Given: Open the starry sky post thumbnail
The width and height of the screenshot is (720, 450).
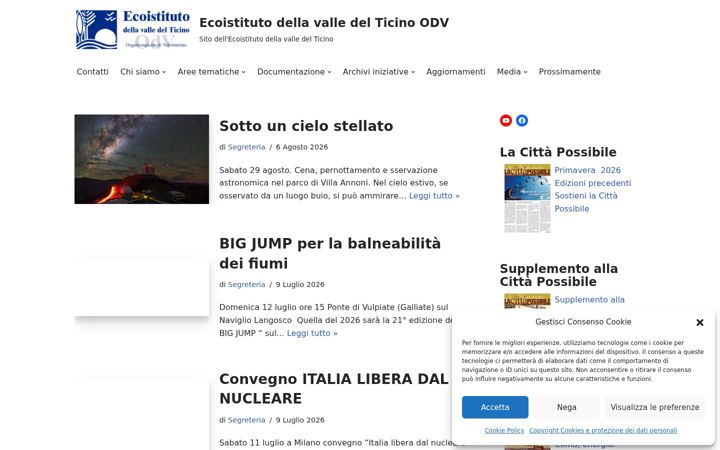Looking at the screenshot, I should point(141,159).
